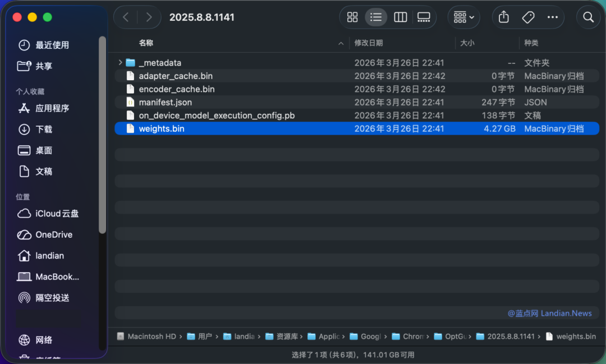Open the grouping dropdown in the toolbar

[x=463, y=17]
